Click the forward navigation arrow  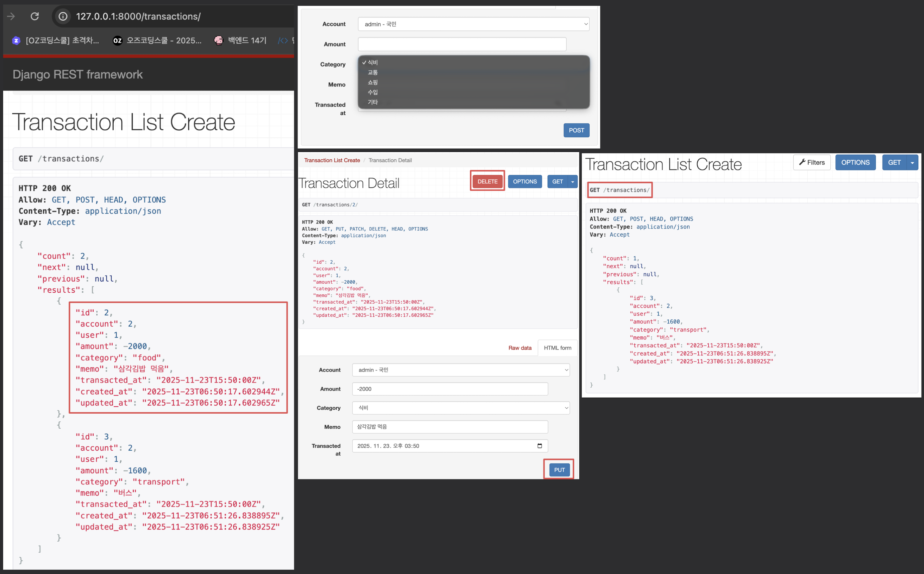[x=11, y=16]
